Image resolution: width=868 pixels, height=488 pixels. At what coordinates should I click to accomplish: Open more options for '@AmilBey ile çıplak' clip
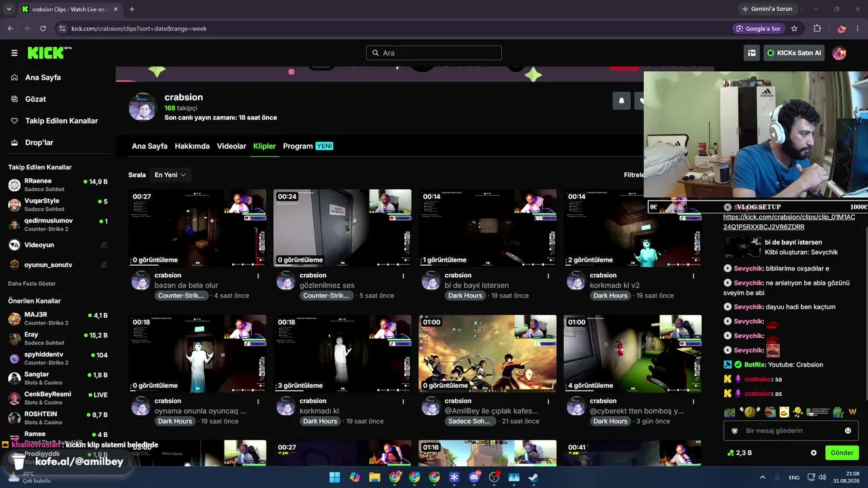tap(549, 401)
